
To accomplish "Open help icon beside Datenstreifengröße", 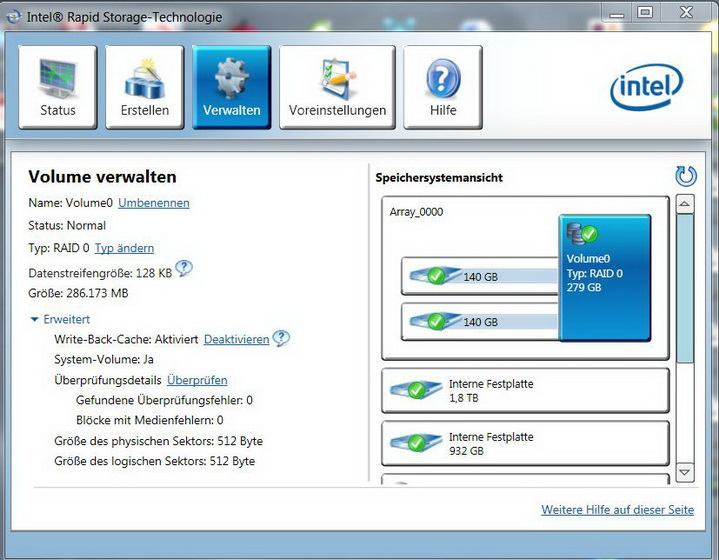I will tap(184, 268).
